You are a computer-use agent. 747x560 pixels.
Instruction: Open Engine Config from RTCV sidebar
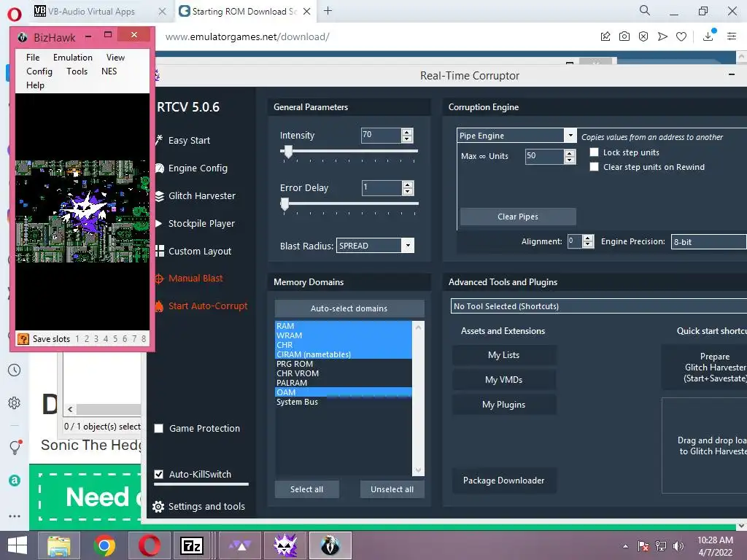tap(197, 168)
